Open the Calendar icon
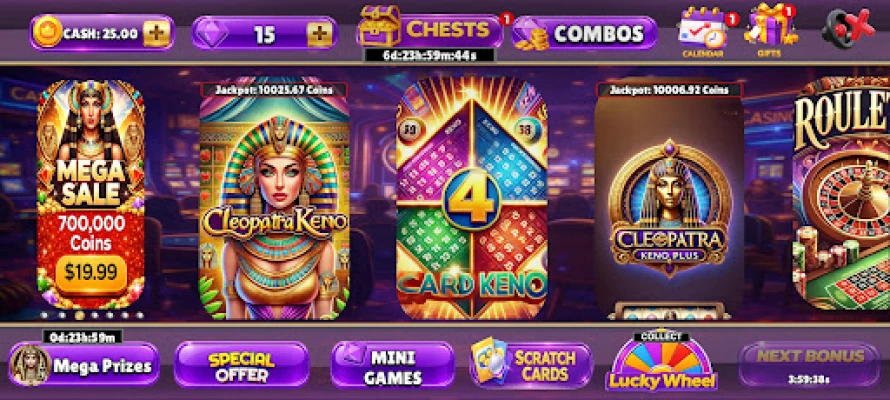This screenshot has height=400, width=890. point(703,31)
